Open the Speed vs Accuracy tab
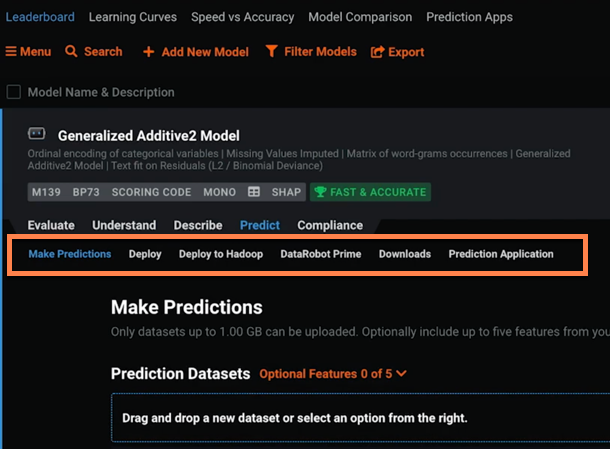This screenshot has height=449, width=610. 242,17
